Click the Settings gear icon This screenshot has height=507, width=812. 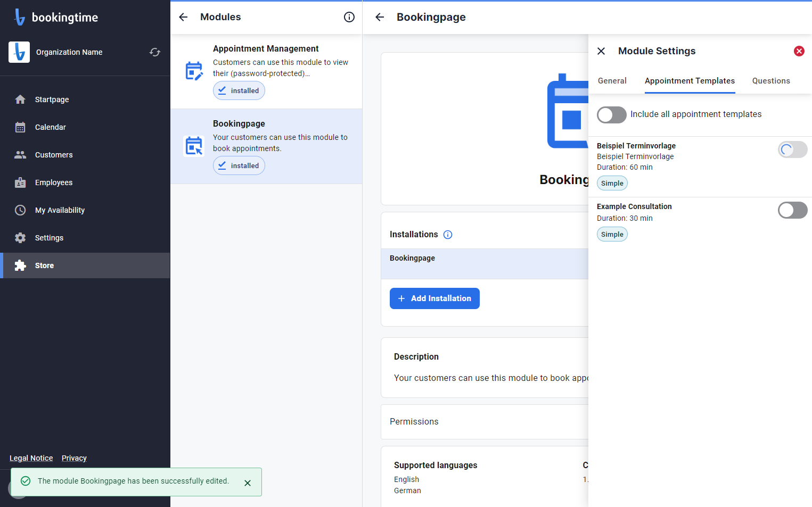(x=20, y=238)
